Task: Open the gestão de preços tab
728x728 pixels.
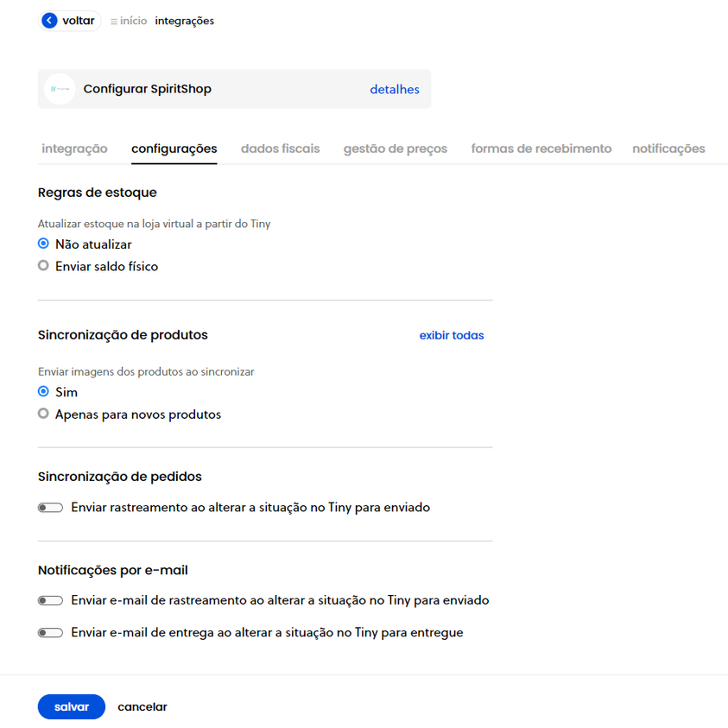Action: [x=396, y=149]
